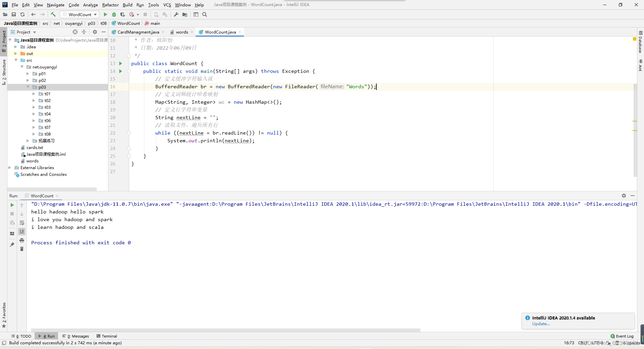Open Project Structure toolbar icon

[x=185, y=14]
